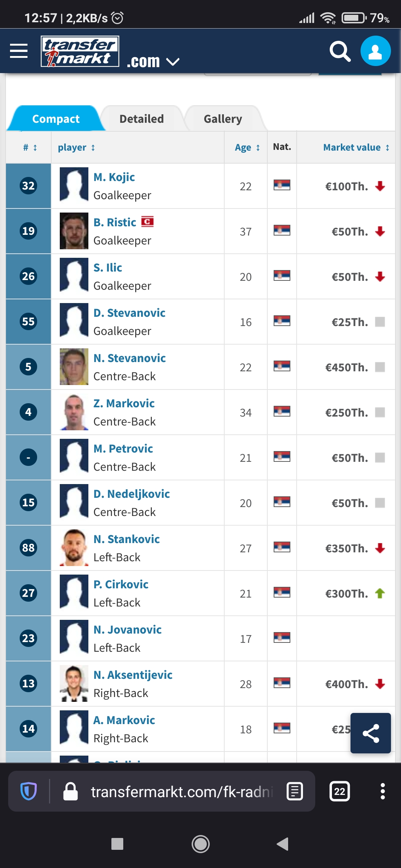
Task: Tap B. Ristic's player photo
Action: tap(74, 231)
